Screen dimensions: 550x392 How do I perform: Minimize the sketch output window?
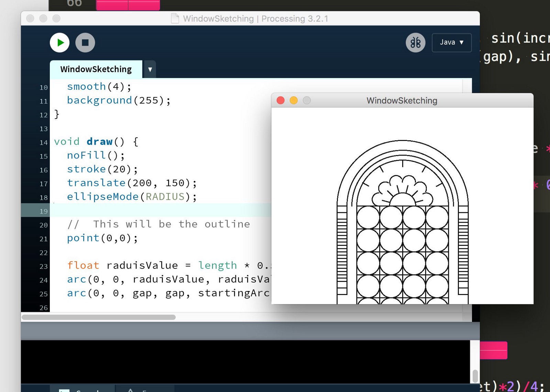tap(294, 100)
